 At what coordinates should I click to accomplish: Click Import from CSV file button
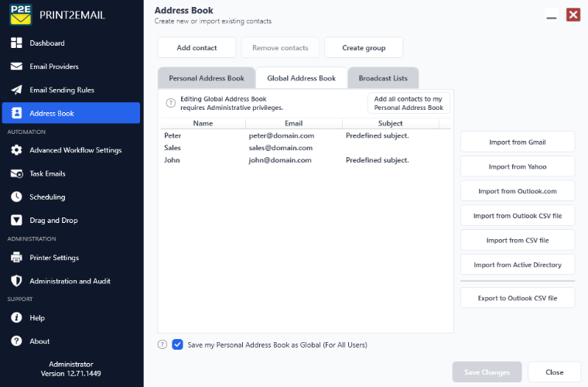point(518,241)
